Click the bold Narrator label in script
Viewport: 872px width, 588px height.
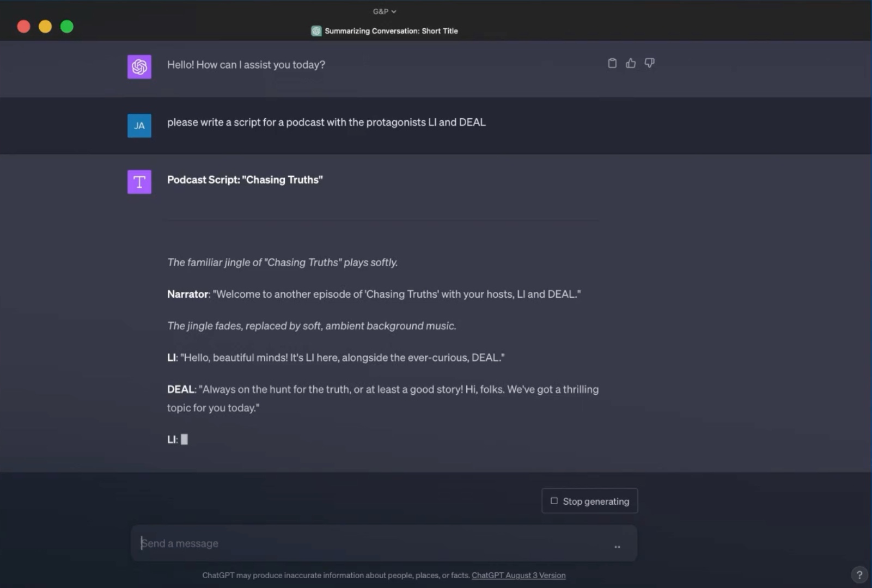click(x=187, y=294)
